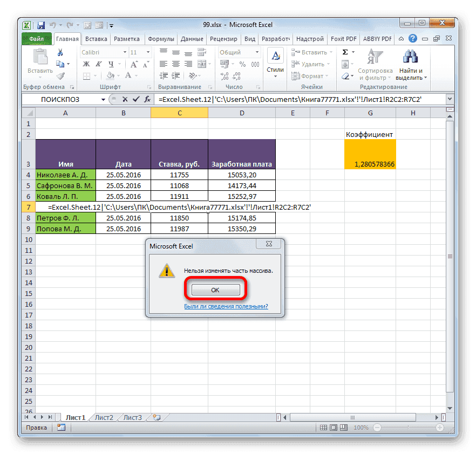Click the Format Painter brush icon
This screenshot has width=476, height=455.
coord(61,76)
